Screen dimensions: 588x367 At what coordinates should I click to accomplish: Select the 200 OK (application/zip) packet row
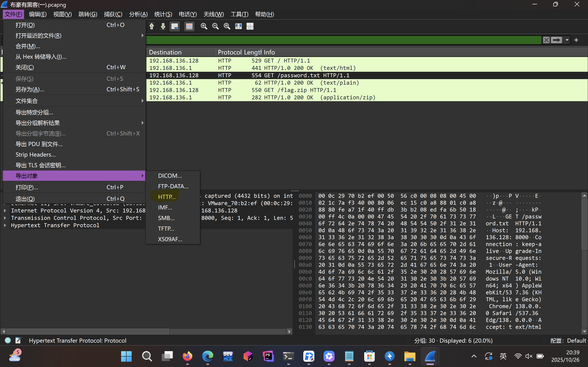367,97
